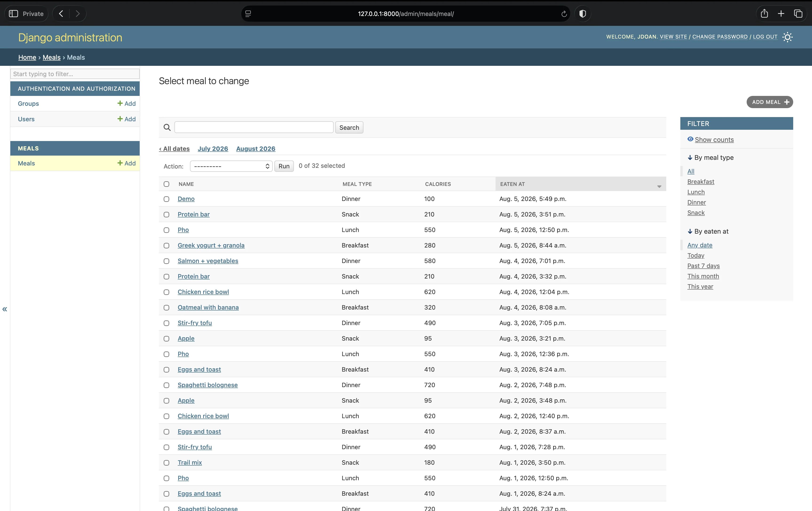This screenshot has height=511, width=812.
Task: Go back to All dates in hierarchy
Action: 174,149
